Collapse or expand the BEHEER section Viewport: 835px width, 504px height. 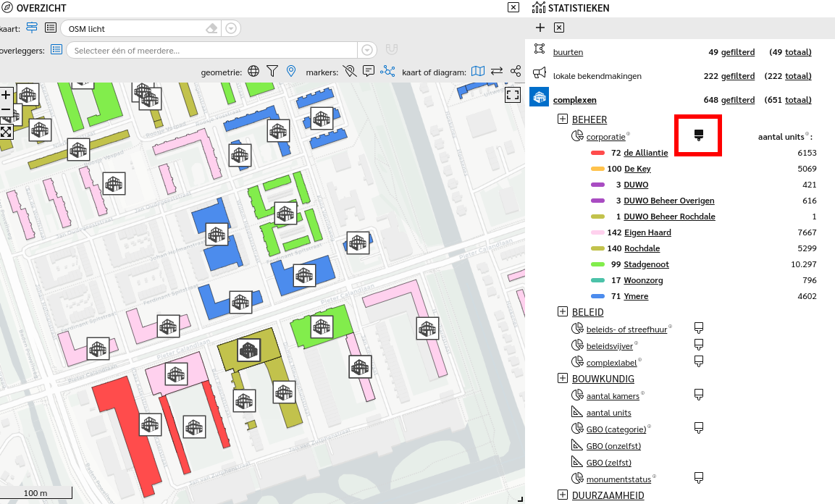click(563, 119)
